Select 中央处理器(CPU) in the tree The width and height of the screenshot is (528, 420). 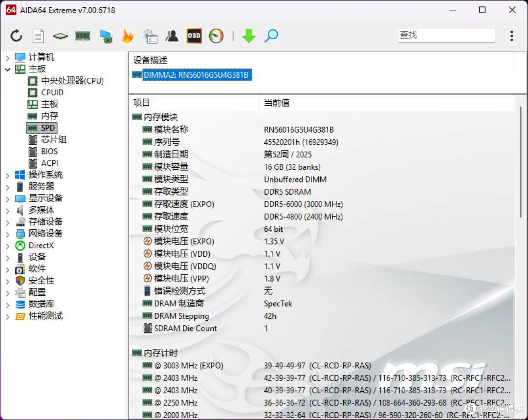point(66,81)
